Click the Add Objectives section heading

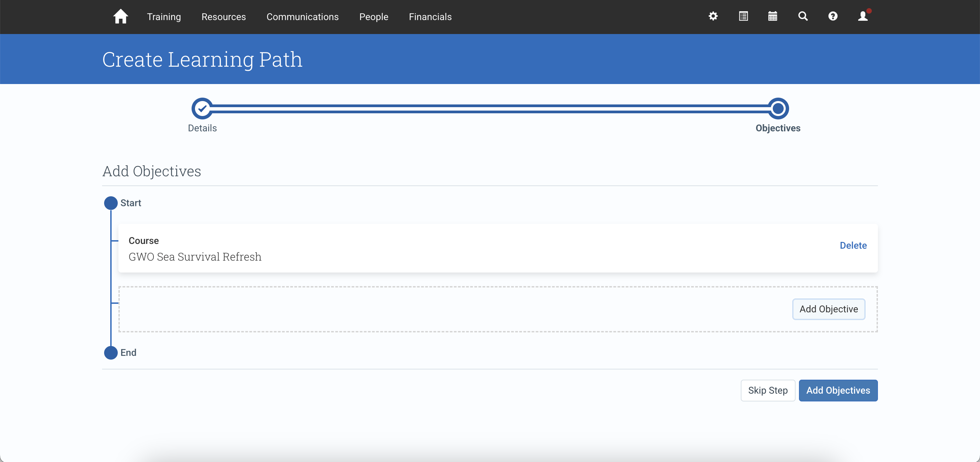(151, 171)
